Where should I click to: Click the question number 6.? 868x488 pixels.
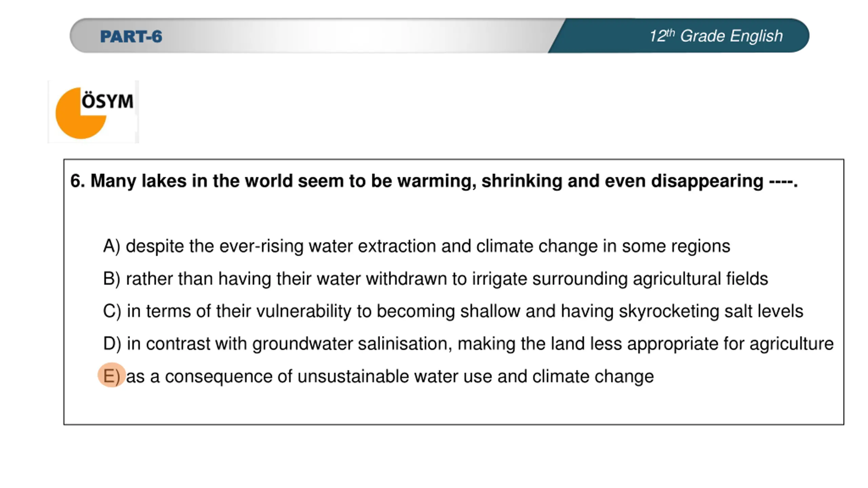point(78,181)
